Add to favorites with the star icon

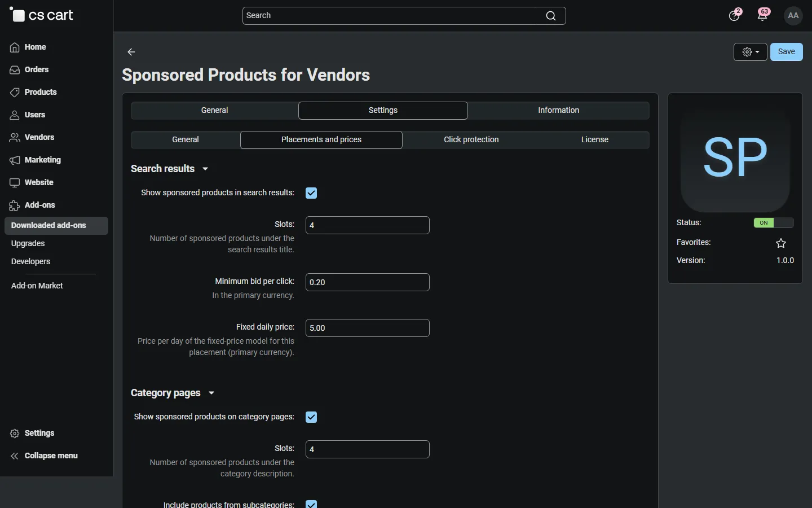pos(781,243)
